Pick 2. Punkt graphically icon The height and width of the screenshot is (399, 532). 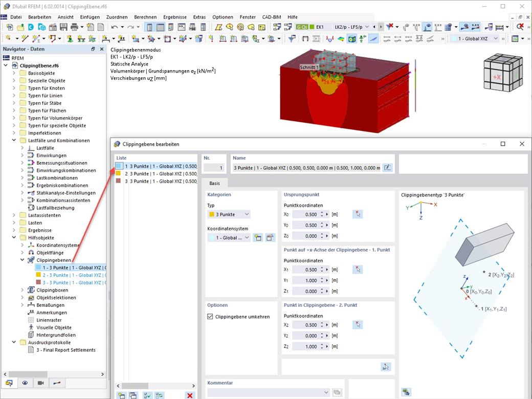pyautogui.click(x=358, y=325)
